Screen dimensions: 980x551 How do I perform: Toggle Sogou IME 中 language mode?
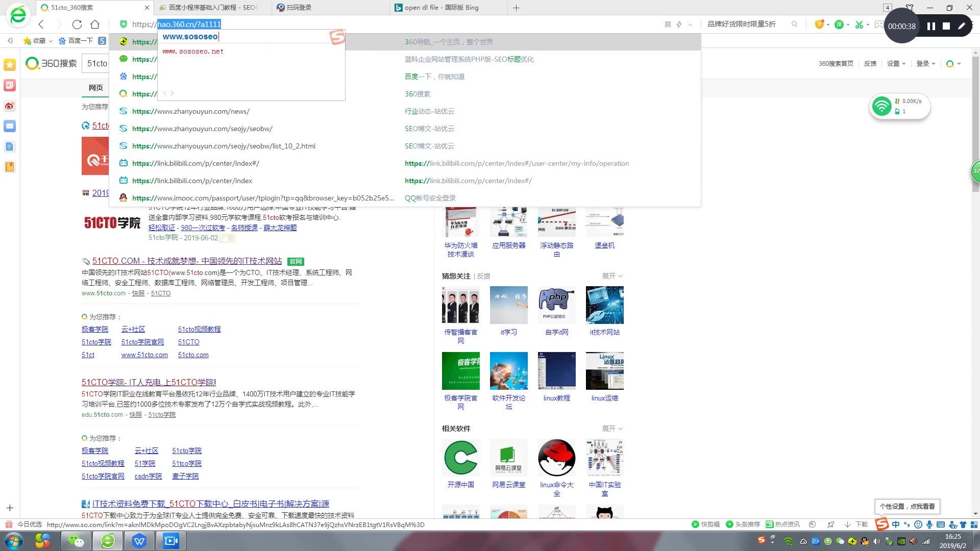(x=896, y=524)
